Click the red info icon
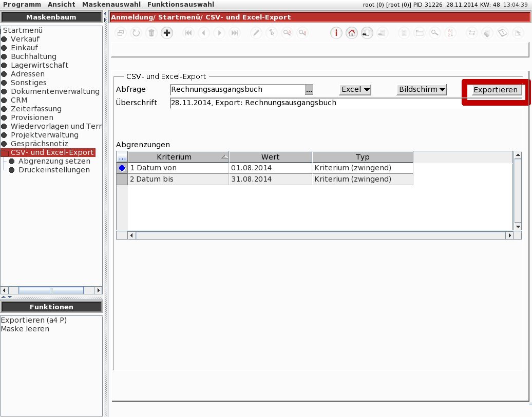The image size is (532, 417). point(336,33)
